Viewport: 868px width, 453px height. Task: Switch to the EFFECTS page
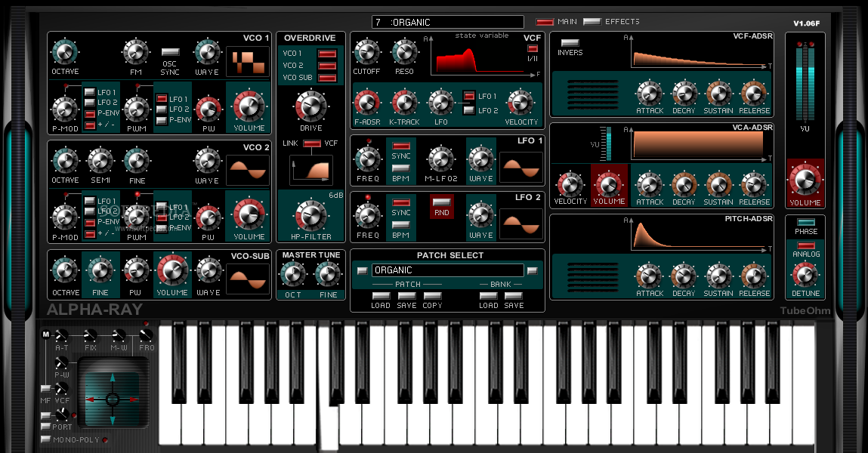(x=592, y=22)
